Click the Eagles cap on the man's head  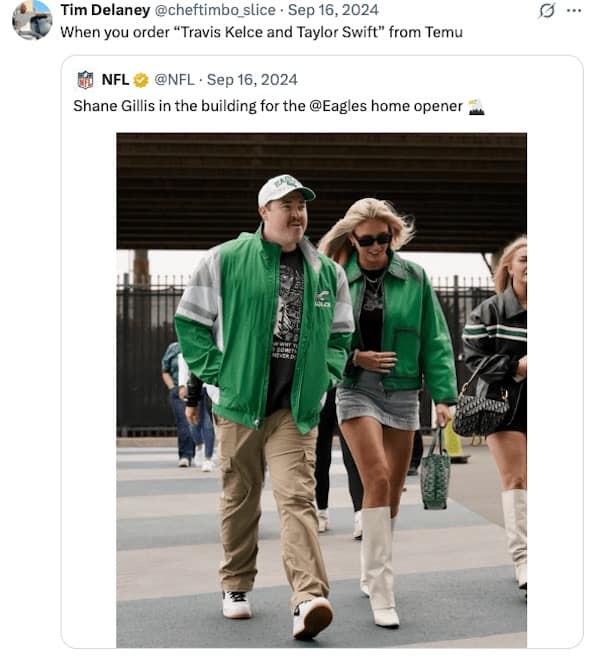pos(284,188)
